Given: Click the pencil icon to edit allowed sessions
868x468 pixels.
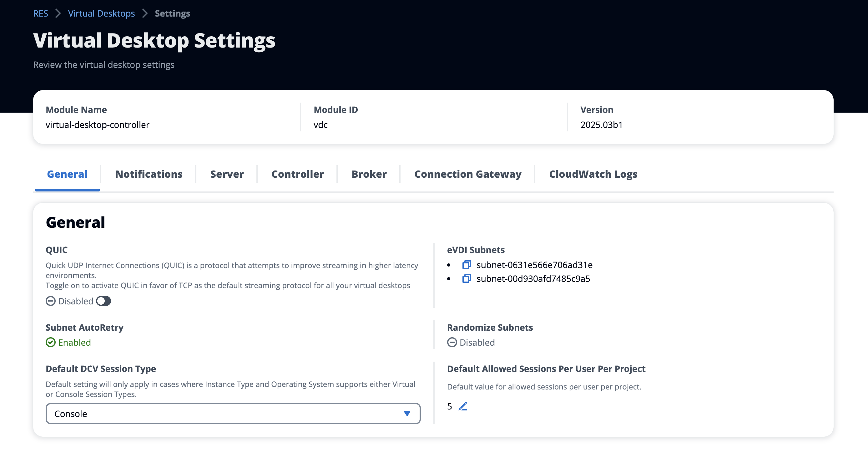Looking at the screenshot, I should [463, 406].
